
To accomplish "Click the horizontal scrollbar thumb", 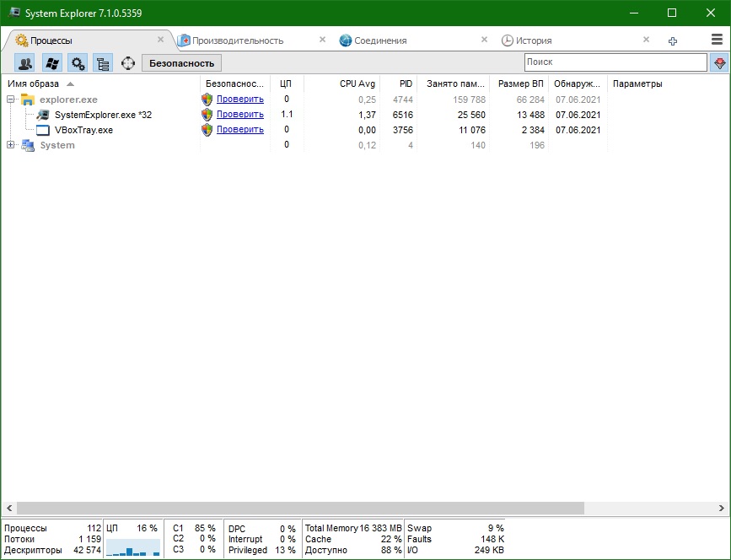I will tap(300, 508).
